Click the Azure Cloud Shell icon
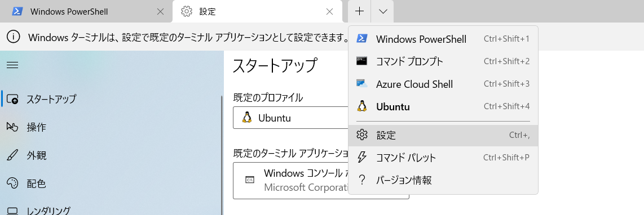The height and width of the screenshot is (215, 644). (x=361, y=83)
